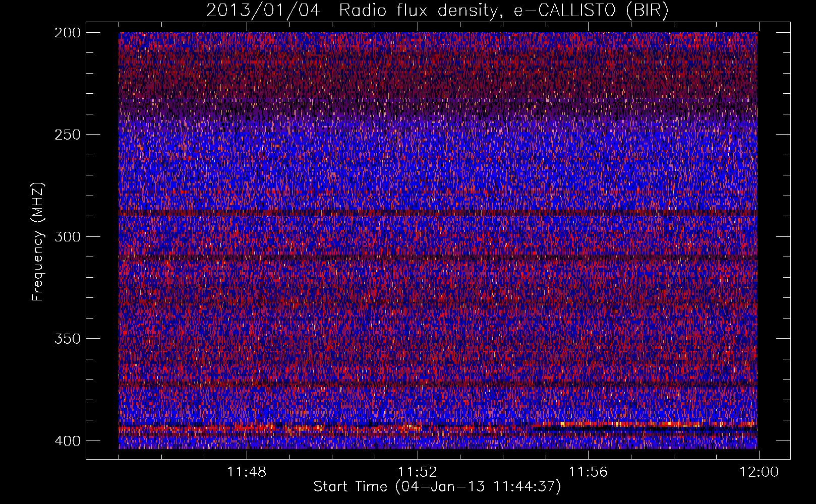This screenshot has width=816, height=504.
Task: Click the 11:52 time tick label
Action: (417, 472)
